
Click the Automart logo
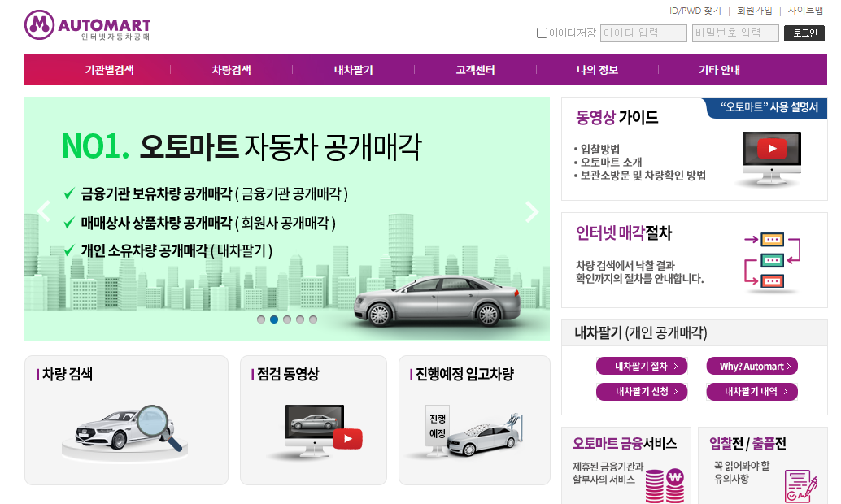click(87, 25)
